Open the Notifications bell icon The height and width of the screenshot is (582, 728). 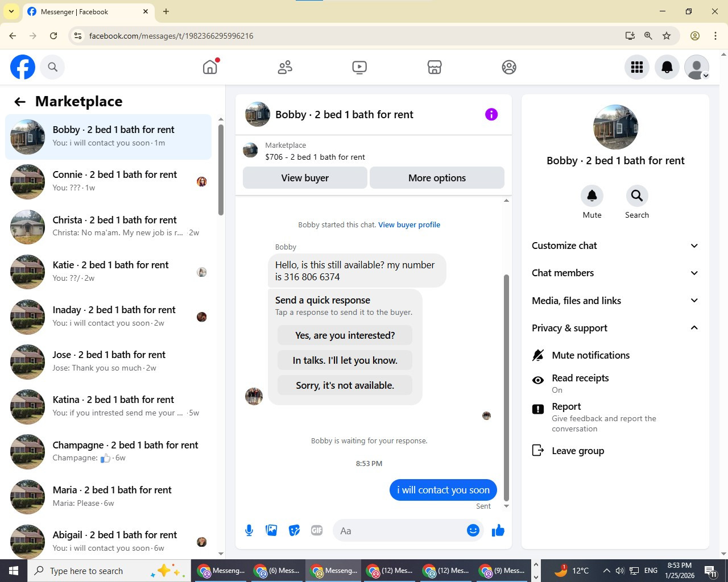667,67
